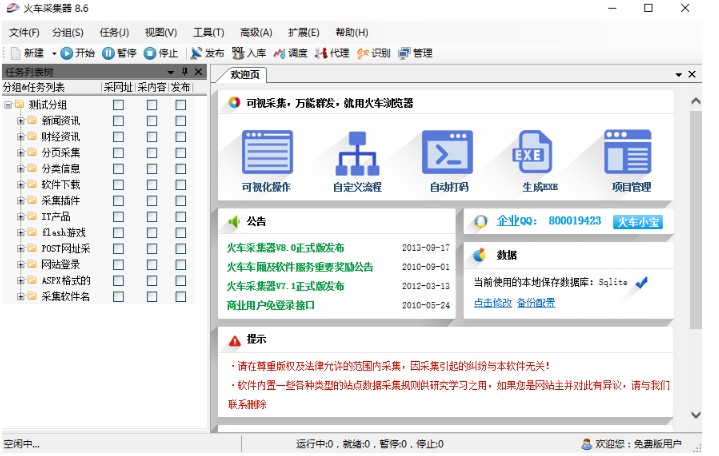Pause tasks with the 暂停 icon
719x456 pixels.
108,53
